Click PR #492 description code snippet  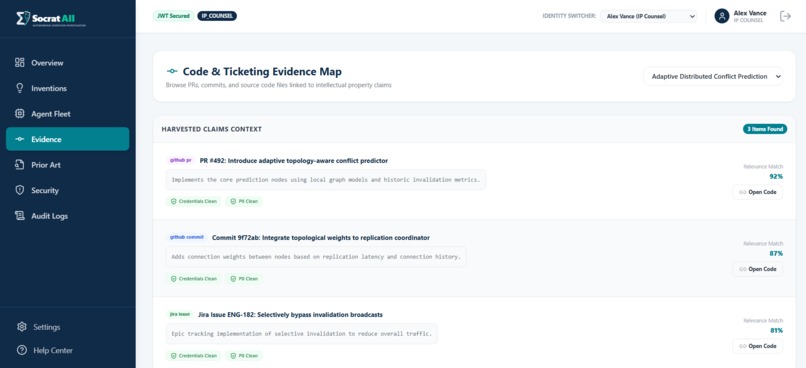pos(326,180)
